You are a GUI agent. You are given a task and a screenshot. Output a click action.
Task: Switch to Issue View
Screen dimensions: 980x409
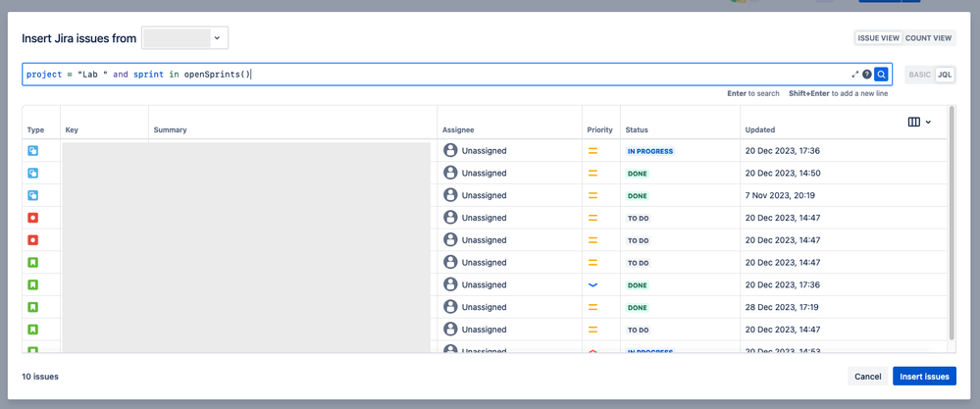878,38
